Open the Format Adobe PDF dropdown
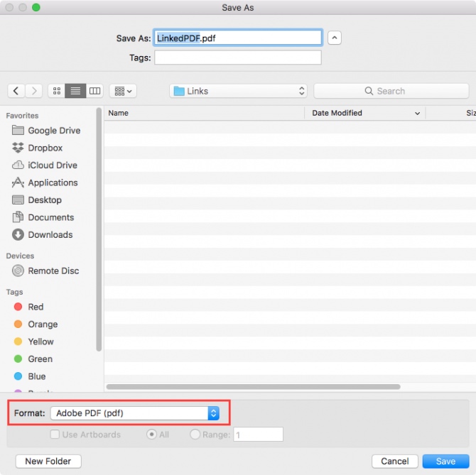This screenshot has width=476, height=475. (135, 413)
